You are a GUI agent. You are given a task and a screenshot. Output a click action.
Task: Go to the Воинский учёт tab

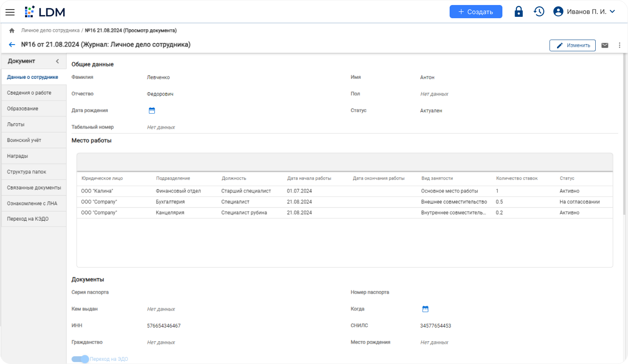[34, 140]
